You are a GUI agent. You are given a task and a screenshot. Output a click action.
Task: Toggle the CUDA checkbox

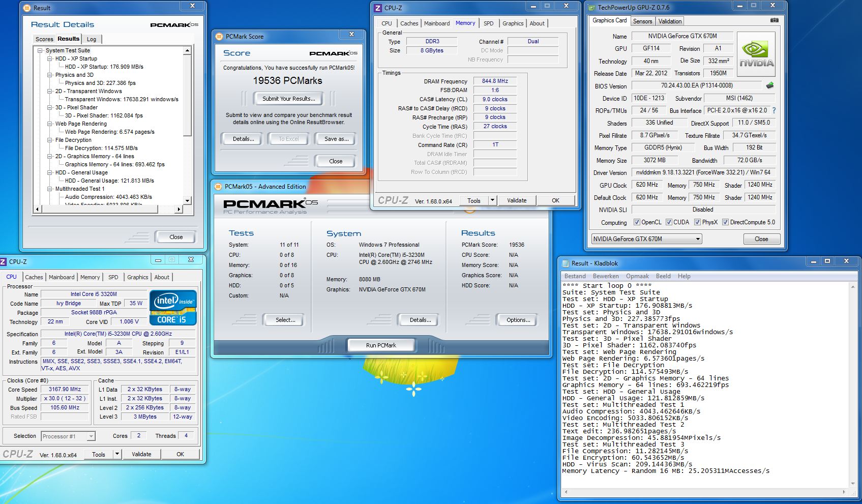click(669, 222)
